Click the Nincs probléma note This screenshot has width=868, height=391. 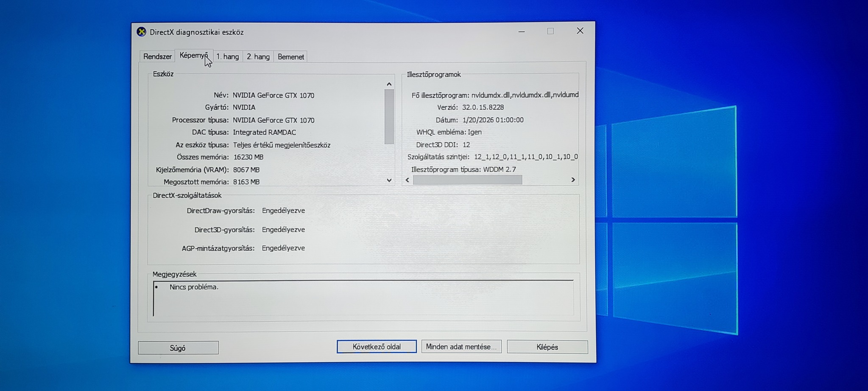point(194,287)
